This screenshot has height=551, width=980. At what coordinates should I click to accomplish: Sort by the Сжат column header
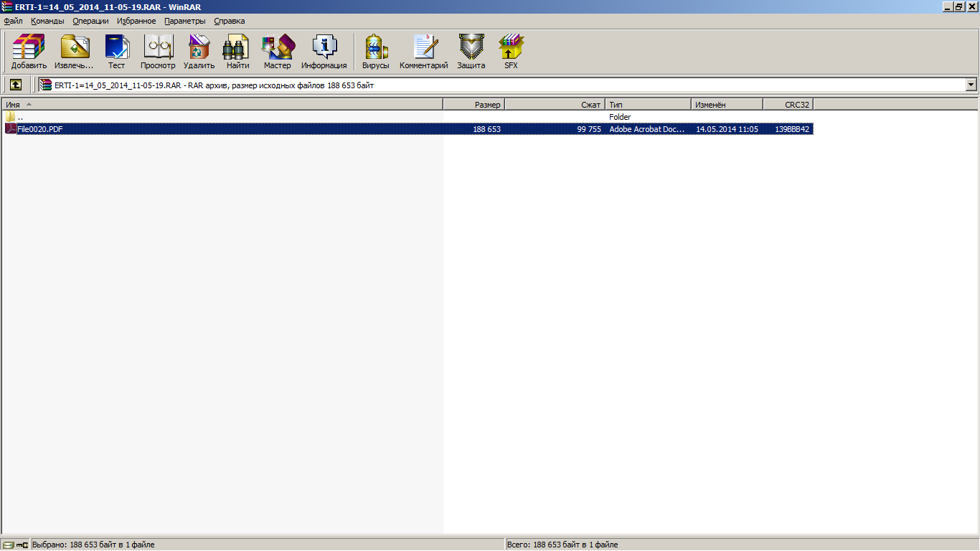[x=555, y=105]
